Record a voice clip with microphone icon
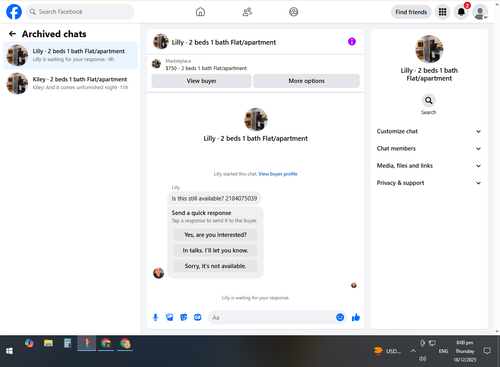Viewport: 500px width, 367px height. pos(155,317)
